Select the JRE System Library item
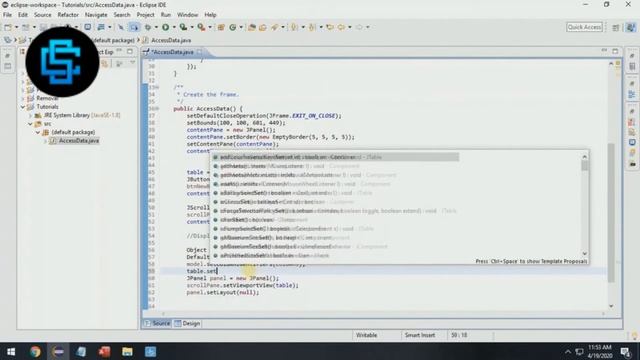The height and width of the screenshot is (360, 640). point(82,116)
